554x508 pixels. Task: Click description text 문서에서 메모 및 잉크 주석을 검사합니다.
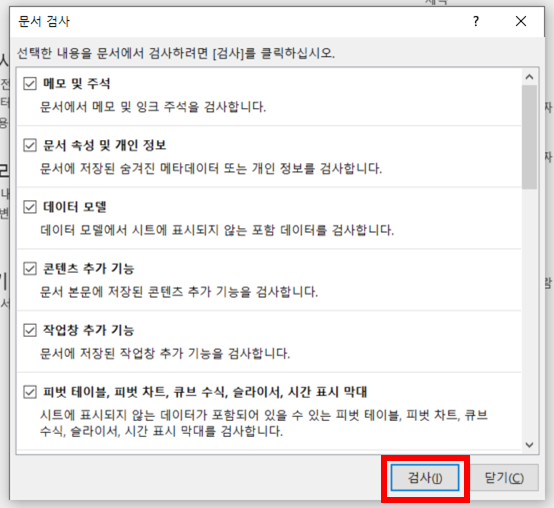[153, 107]
